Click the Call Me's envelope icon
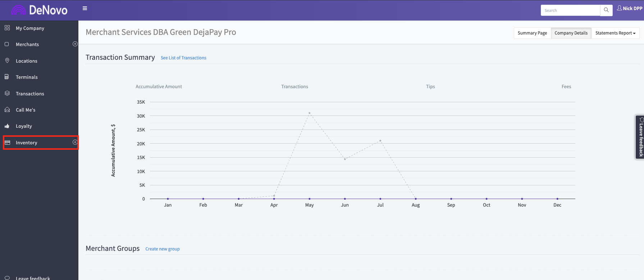Screen dimensions: 644x280 click(7, 109)
